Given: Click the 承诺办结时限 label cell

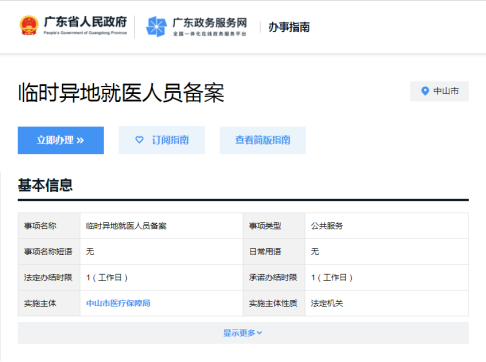Looking at the screenshot, I should tap(274, 277).
